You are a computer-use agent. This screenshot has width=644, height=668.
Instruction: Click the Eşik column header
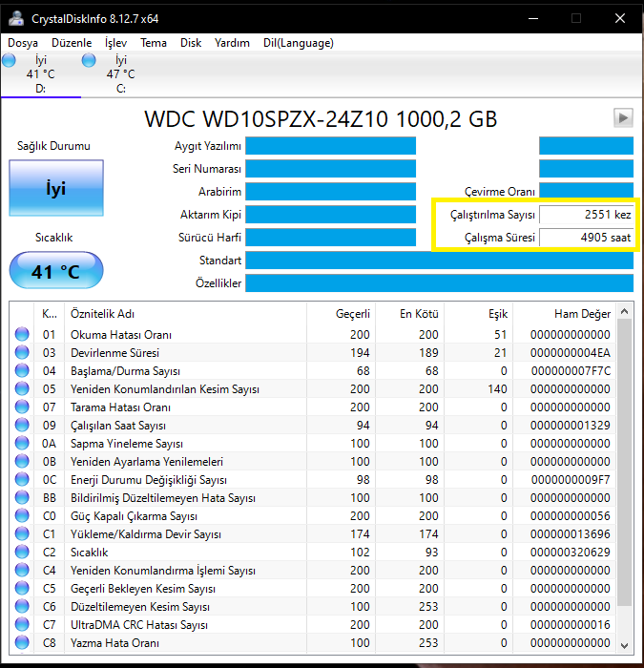[478, 314]
